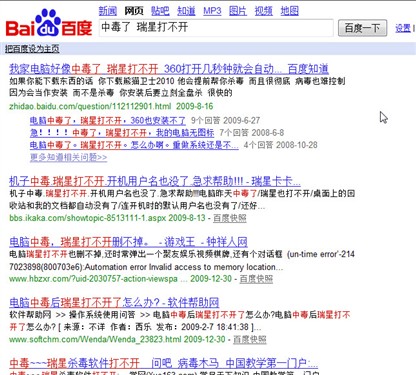Open sub-result about 电脑无图标

[122, 133]
